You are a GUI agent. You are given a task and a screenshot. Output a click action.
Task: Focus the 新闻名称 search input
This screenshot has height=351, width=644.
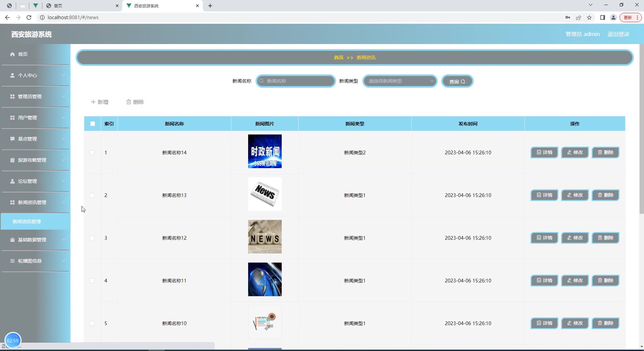pos(295,81)
